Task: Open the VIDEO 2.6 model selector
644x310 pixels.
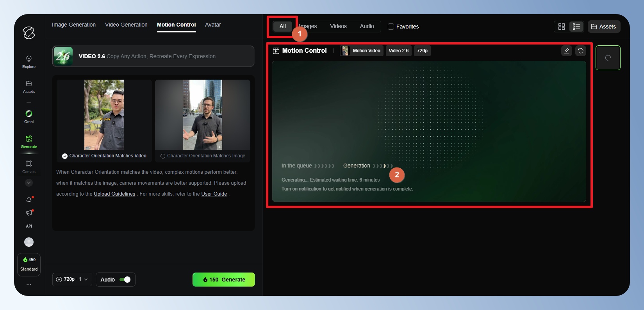Action: [153, 56]
